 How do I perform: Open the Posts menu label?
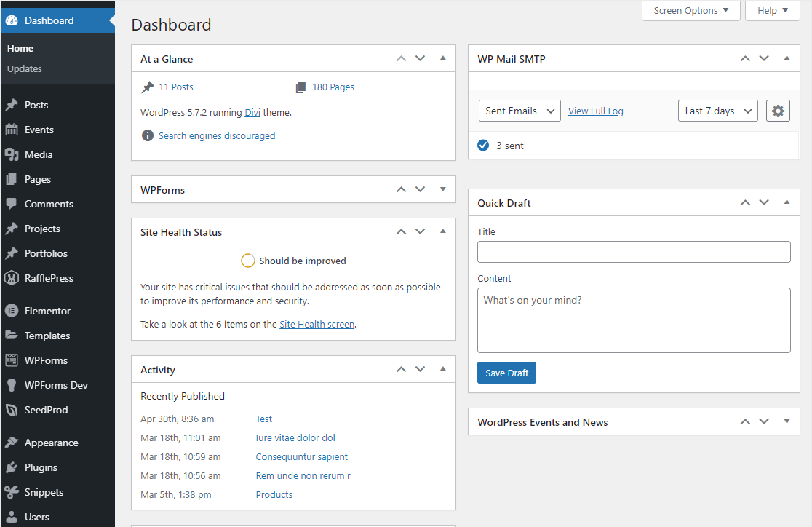coord(36,106)
